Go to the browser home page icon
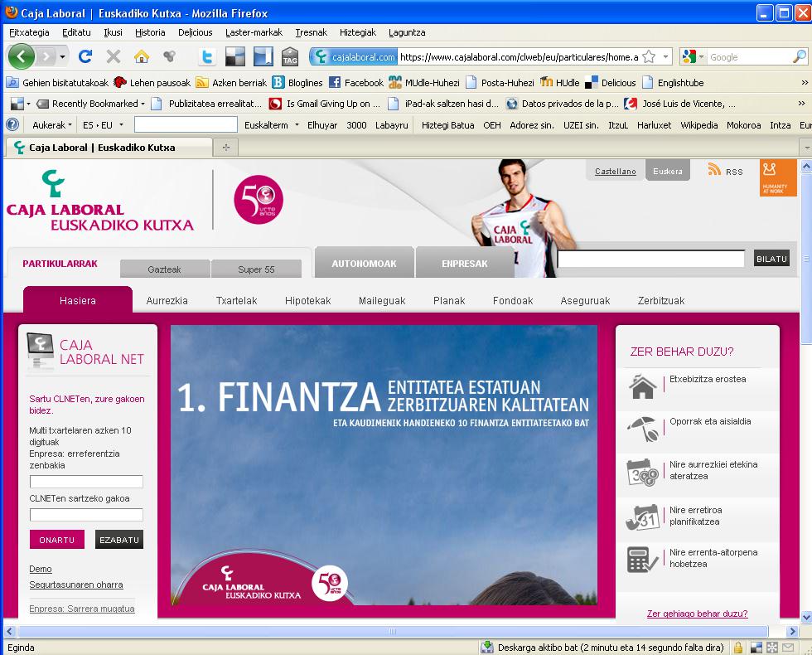This screenshot has width=812, height=655. click(x=142, y=57)
